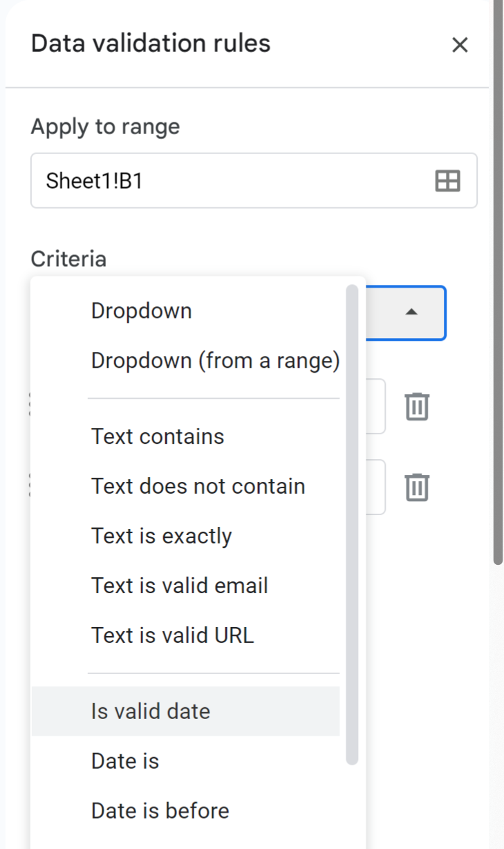Image resolution: width=504 pixels, height=849 pixels.
Task: Collapse the criteria dropdown with the arrow
Action: click(411, 312)
